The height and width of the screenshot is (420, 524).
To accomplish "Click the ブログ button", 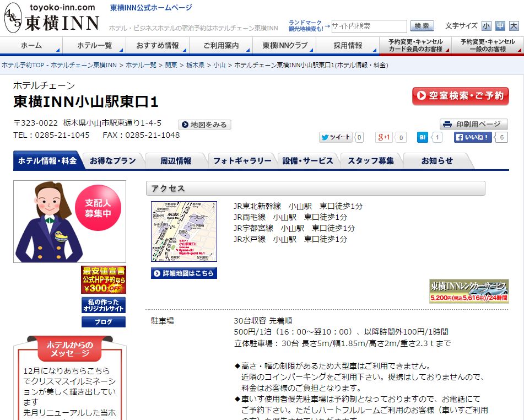I will [x=104, y=322].
